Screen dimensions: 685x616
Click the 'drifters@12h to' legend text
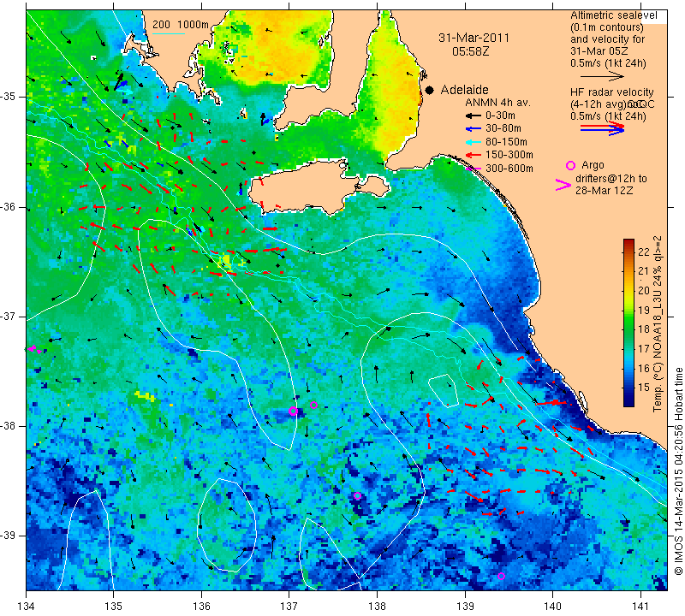[x=611, y=179]
